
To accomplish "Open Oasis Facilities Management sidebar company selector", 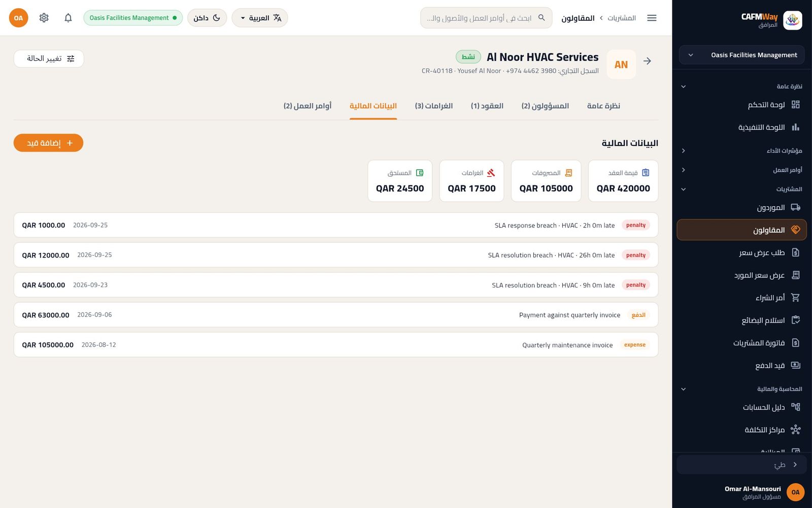I will click(x=741, y=55).
